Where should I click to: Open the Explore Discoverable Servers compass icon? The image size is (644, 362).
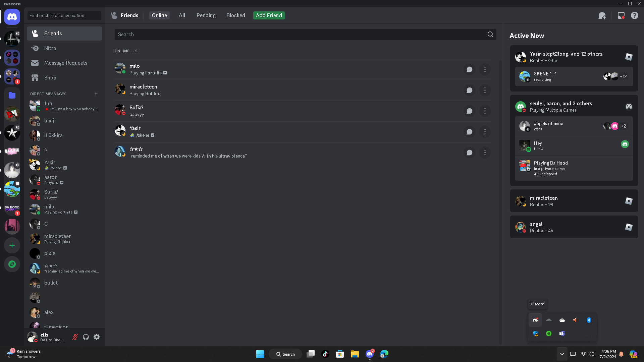coord(12,264)
